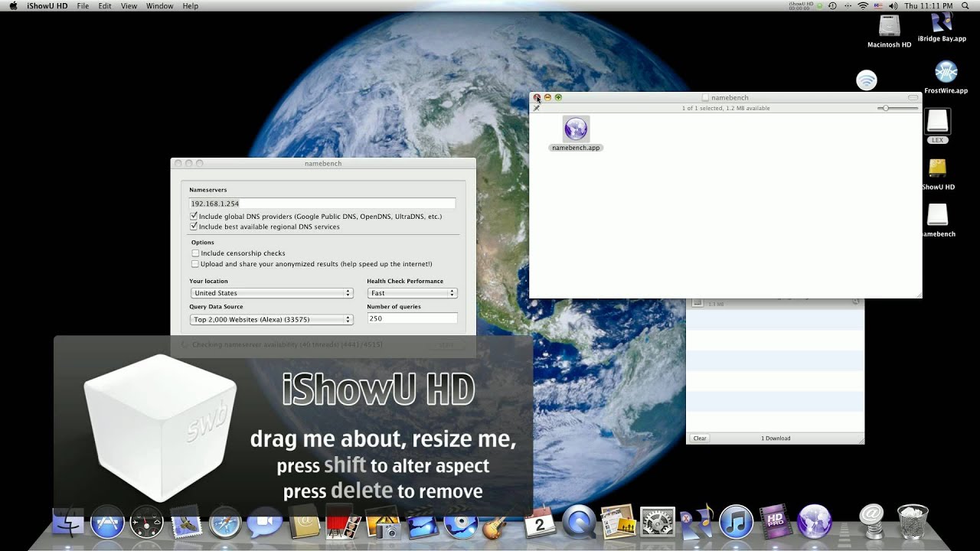This screenshot has height=551, width=980.
Task: Open iTunes from the dock
Action: click(x=736, y=523)
